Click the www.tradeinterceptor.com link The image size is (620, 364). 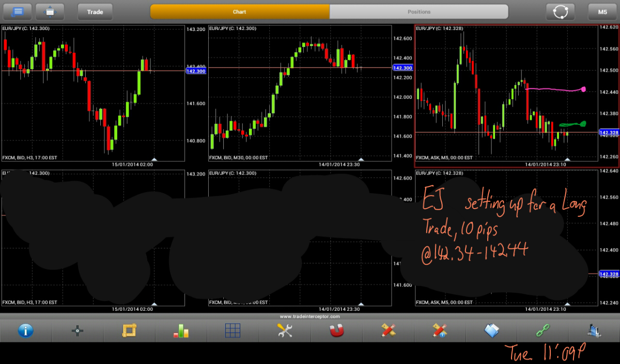(310, 316)
